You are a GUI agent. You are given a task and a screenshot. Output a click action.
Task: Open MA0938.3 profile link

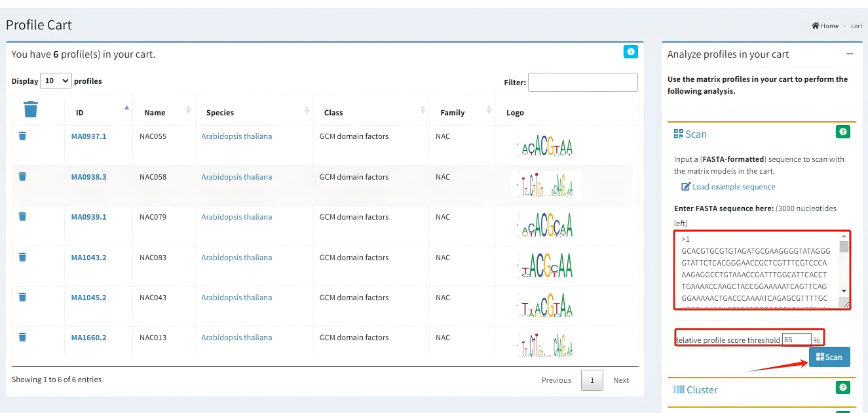point(88,177)
